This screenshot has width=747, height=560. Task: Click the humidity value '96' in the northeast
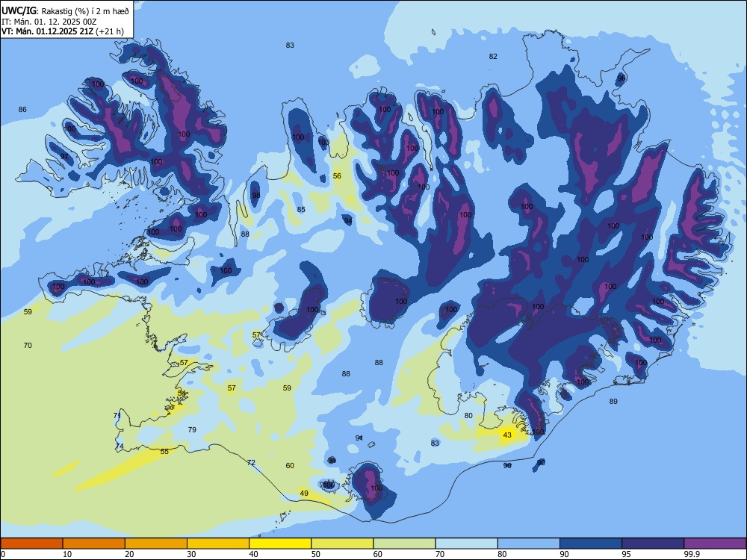pyautogui.click(x=622, y=78)
